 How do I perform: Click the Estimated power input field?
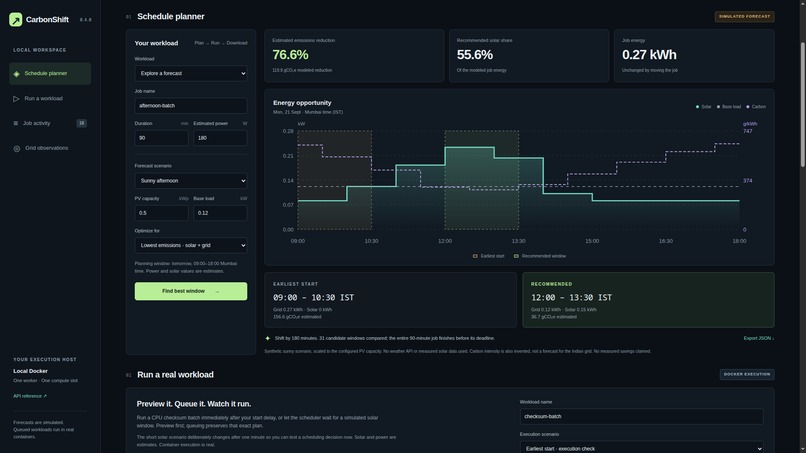point(220,138)
